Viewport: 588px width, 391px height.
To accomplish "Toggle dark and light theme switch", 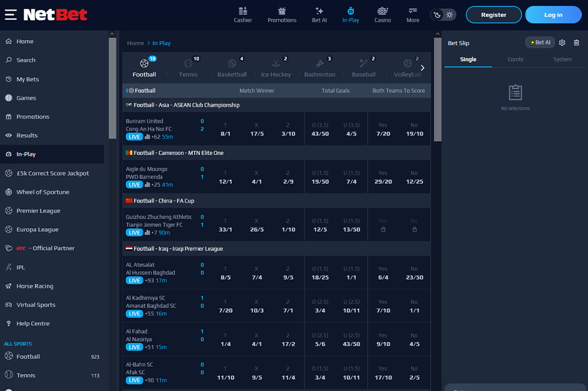I will (x=443, y=15).
